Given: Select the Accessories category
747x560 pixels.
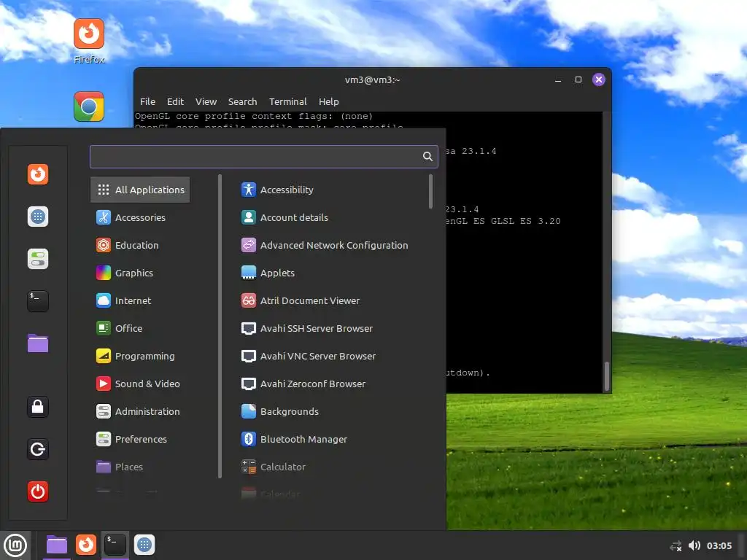Looking at the screenshot, I should [x=140, y=217].
